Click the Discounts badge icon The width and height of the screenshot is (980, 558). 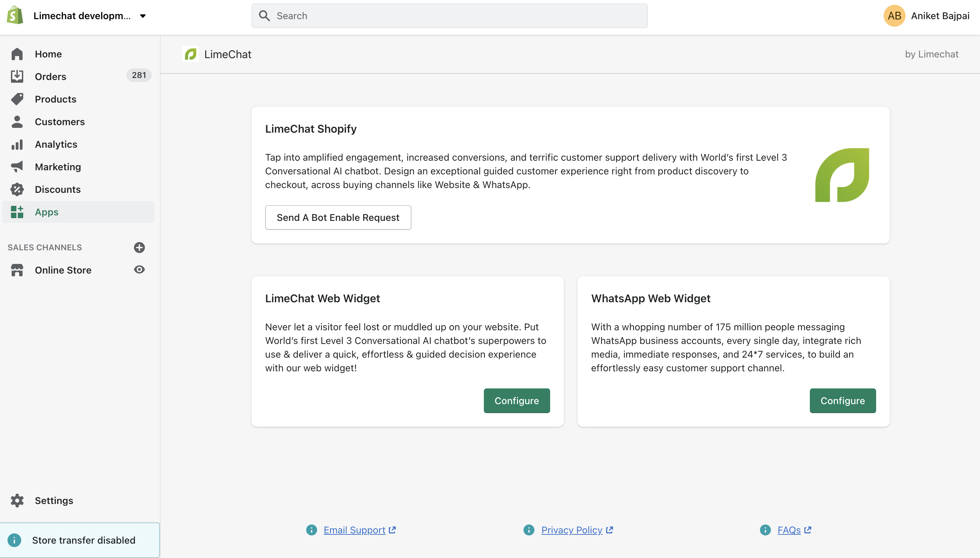(x=17, y=189)
